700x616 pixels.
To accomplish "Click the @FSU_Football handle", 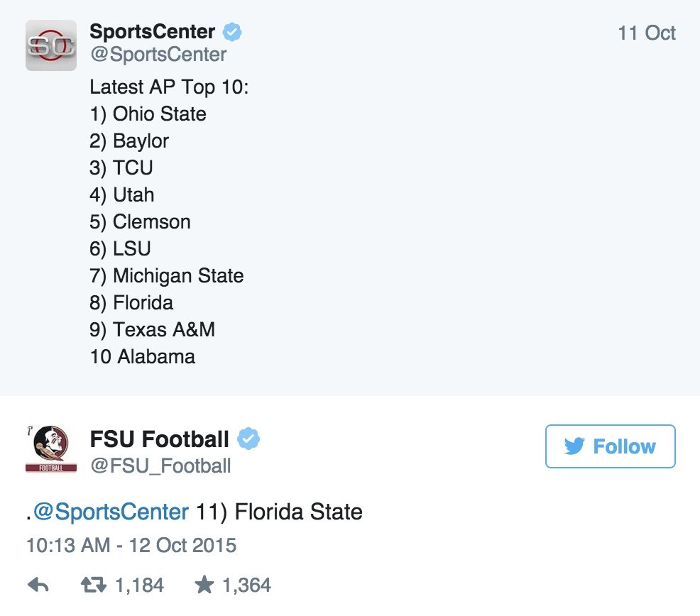I will coord(160,466).
